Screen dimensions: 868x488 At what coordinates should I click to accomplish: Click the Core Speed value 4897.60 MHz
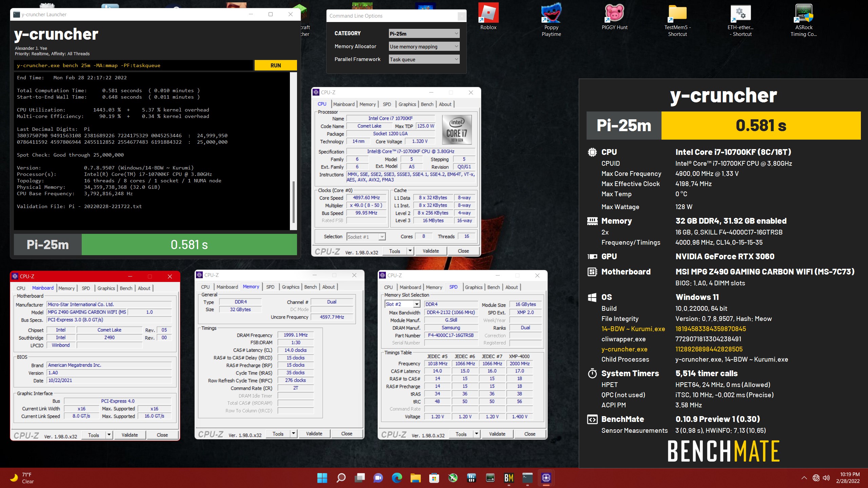[366, 198]
